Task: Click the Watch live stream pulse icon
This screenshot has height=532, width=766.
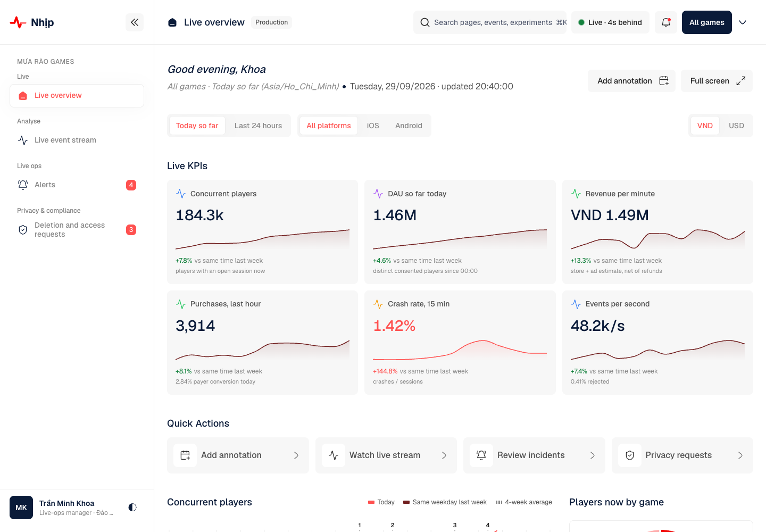Action: pos(334,455)
